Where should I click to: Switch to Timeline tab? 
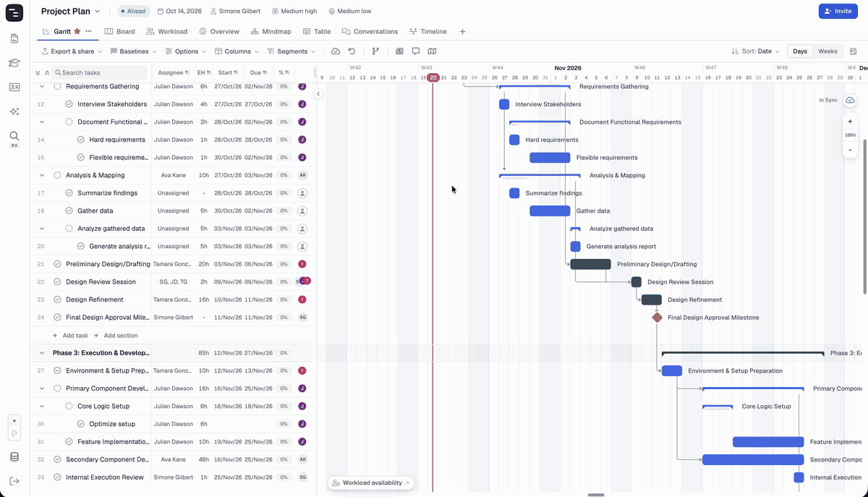click(428, 32)
